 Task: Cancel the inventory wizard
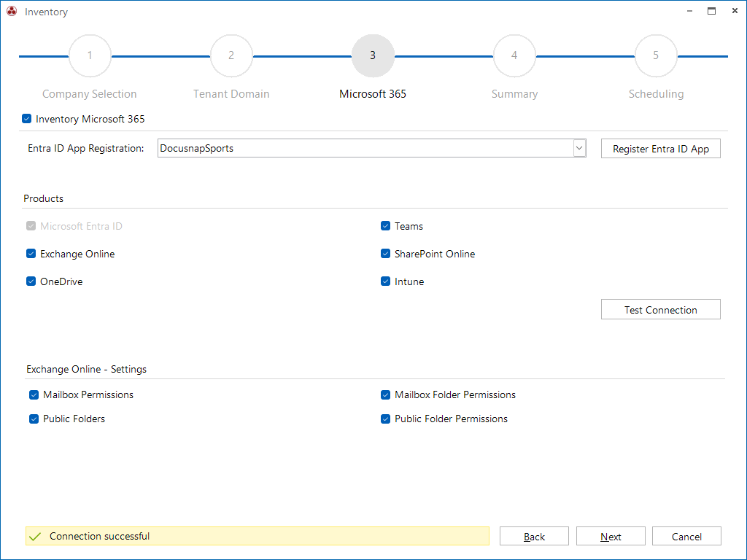pos(686,536)
